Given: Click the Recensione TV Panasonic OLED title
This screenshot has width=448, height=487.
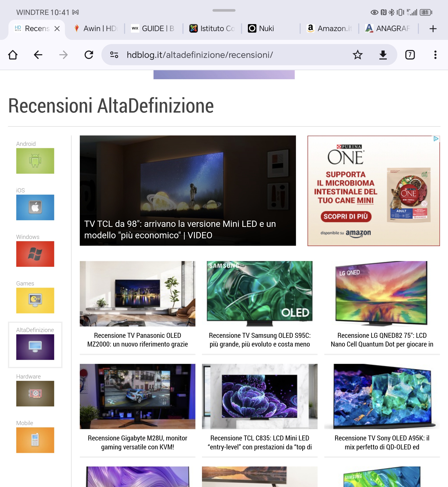Looking at the screenshot, I should [x=138, y=340].
